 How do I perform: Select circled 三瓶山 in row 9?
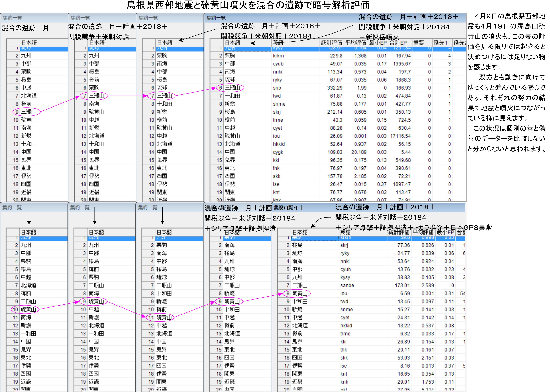click(29, 112)
